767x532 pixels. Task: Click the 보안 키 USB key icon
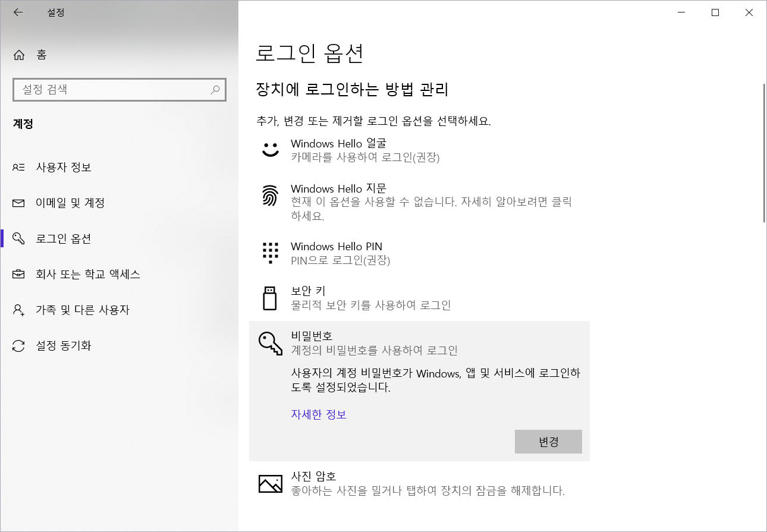(270, 298)
